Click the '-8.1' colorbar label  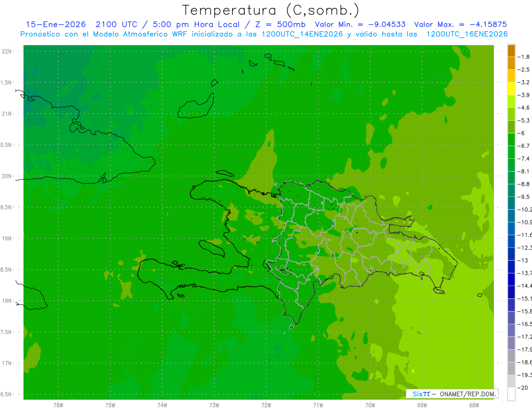pos(524,171)
